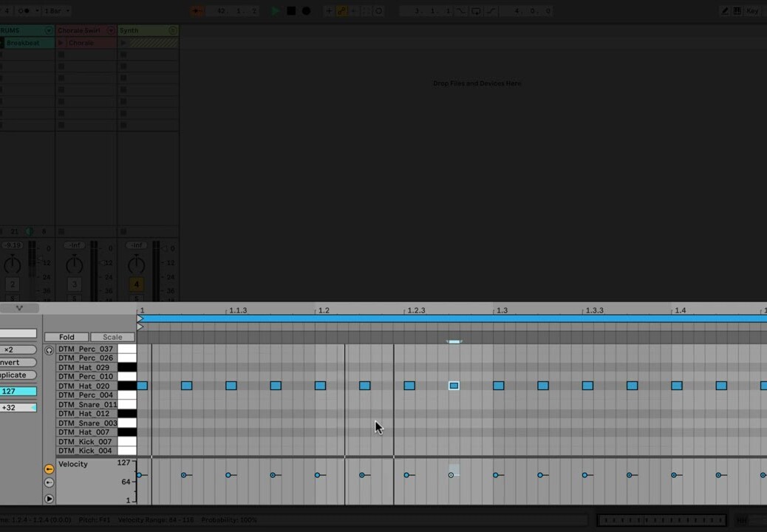Click the velocity marker of the highlighted note
767x532 pixels.
tap(451, 475)
